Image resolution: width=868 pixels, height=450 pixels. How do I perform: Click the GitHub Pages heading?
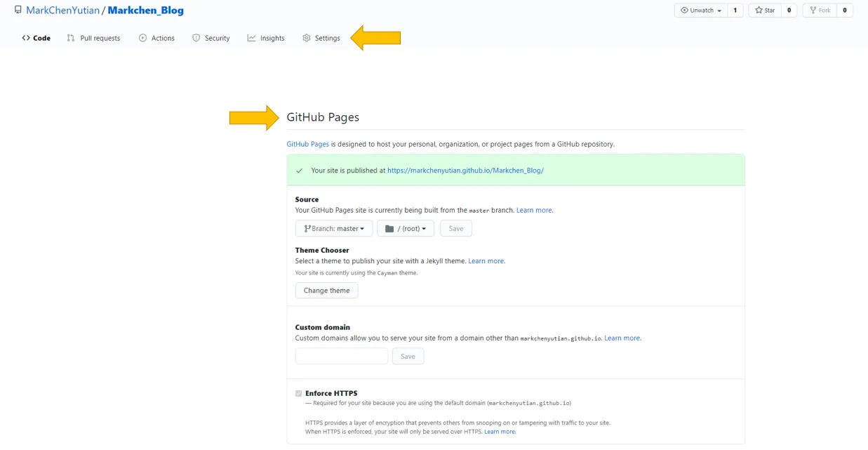[323, 117]
